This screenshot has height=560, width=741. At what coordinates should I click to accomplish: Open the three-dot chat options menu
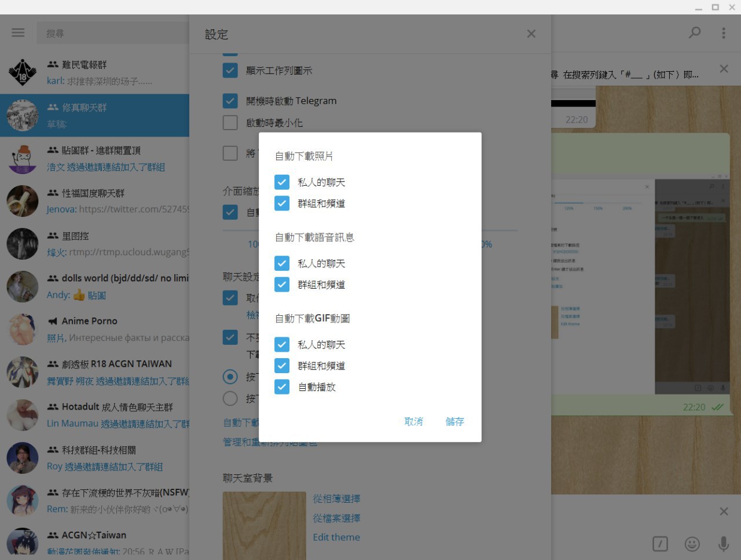pyautogui.click(x=723, y=33)
